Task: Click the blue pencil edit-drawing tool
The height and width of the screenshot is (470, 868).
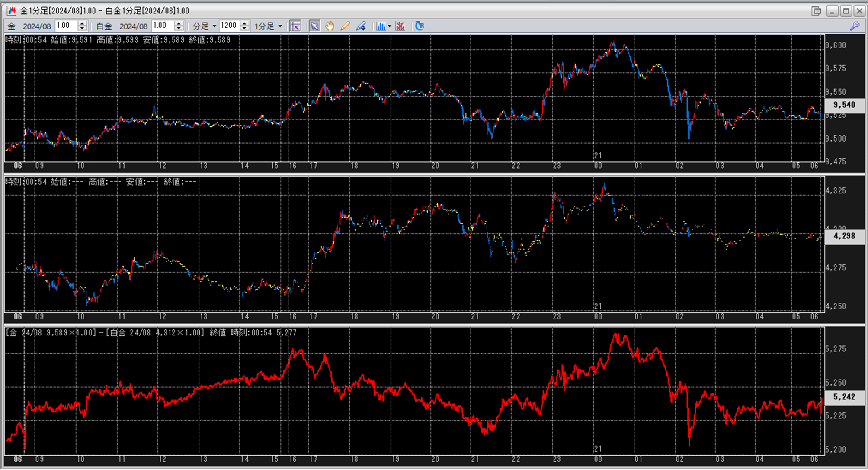Action: pos(361,26)
